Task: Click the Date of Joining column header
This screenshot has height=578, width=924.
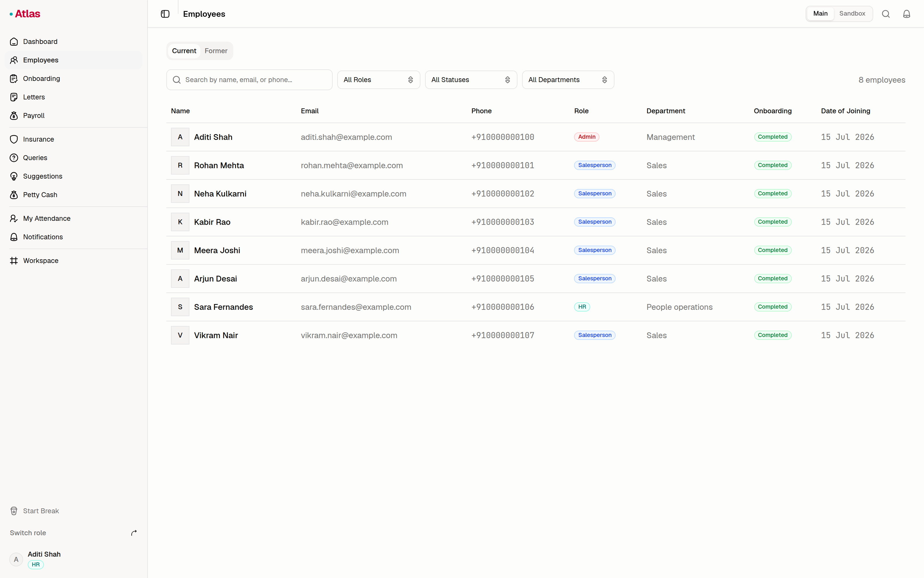Action: click(x=845, y=111)
